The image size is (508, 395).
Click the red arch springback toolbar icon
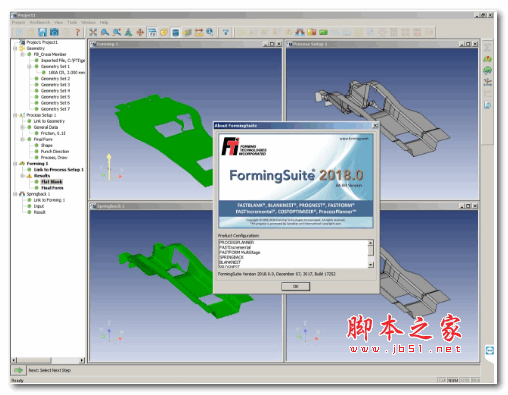pos(300,32)
